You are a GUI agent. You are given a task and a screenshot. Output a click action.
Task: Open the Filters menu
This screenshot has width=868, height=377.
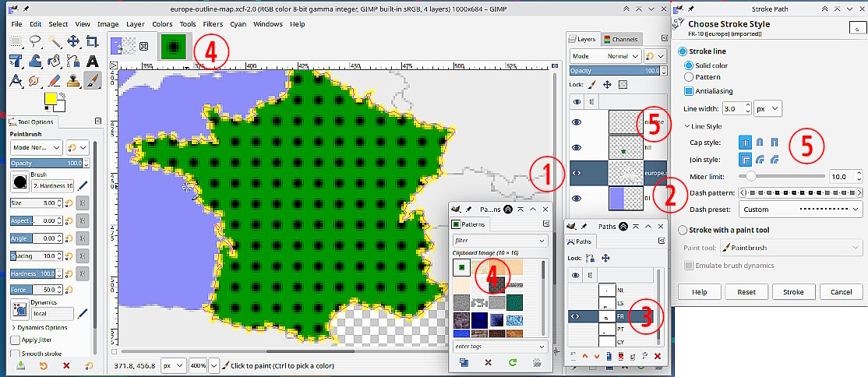[x=213, y=24]
